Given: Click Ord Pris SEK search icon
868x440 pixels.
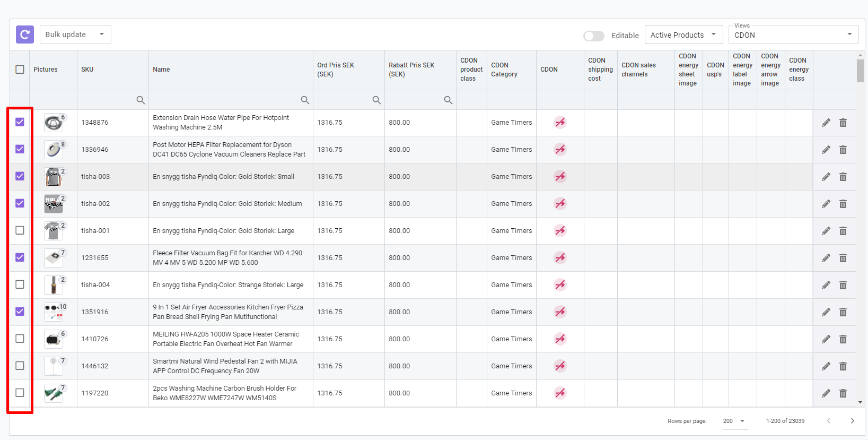Looking at the screenshot, I should coord(376,100).
